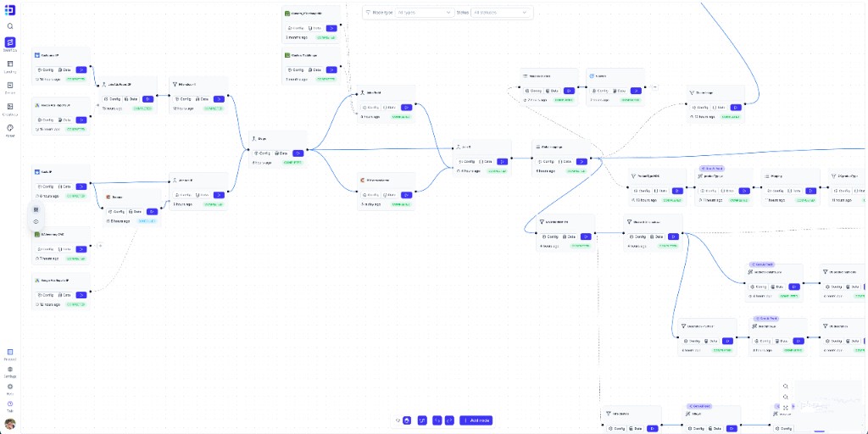868x434 pixels.
Task: Open Config on the topmost green-icon node
Action: (x=294, y=28)
